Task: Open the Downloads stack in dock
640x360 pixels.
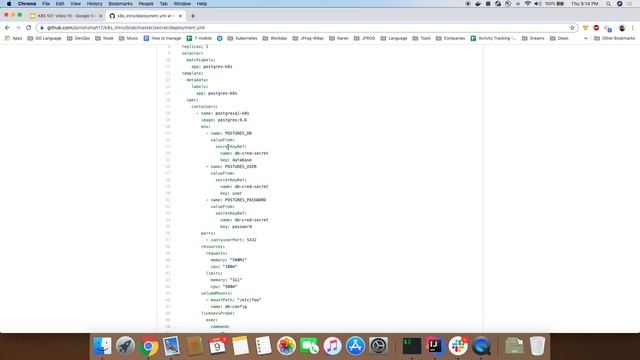Action: pyautogui.click(x=514, y=346)
